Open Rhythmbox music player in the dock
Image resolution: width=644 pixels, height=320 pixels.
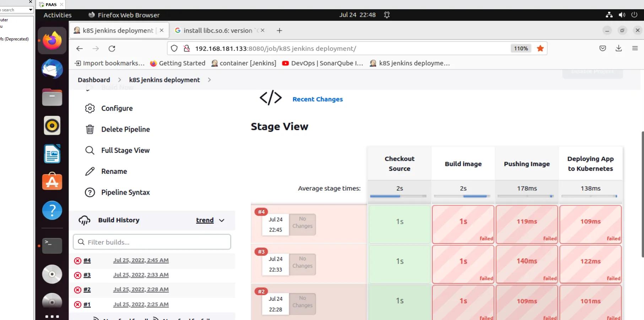click(x=52, y=125)
